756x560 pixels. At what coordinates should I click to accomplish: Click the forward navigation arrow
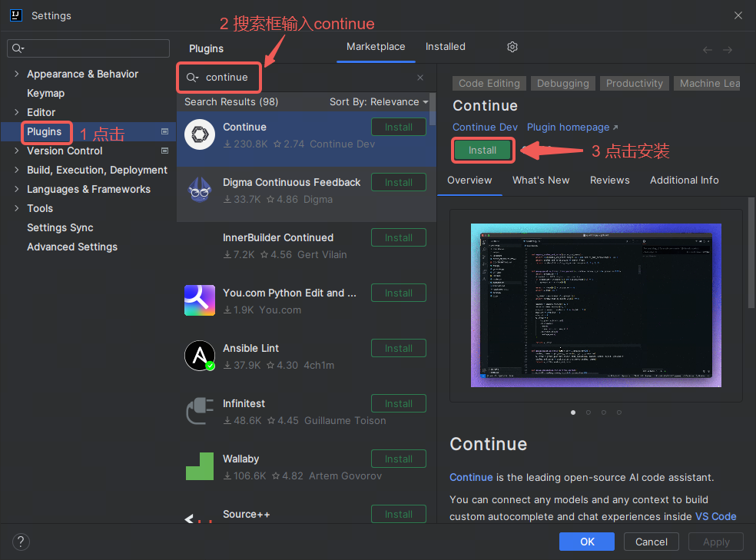click(728, 50)
